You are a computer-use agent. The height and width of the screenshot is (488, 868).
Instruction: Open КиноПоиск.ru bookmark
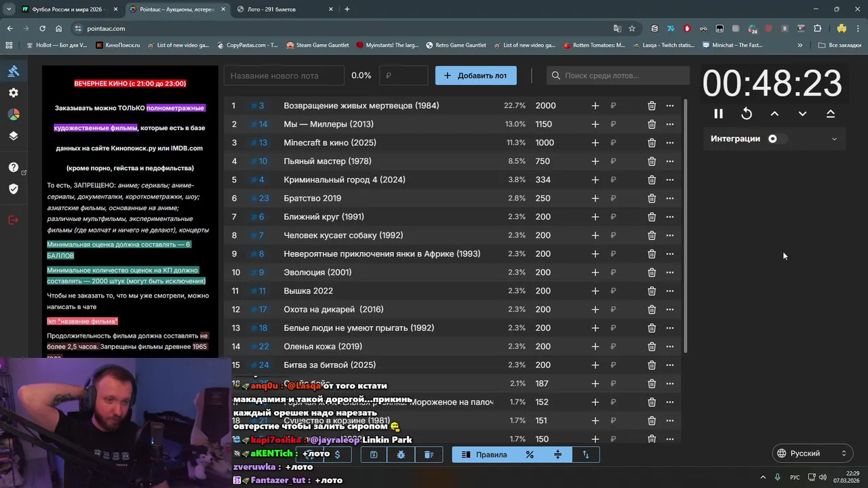[118, 45]
